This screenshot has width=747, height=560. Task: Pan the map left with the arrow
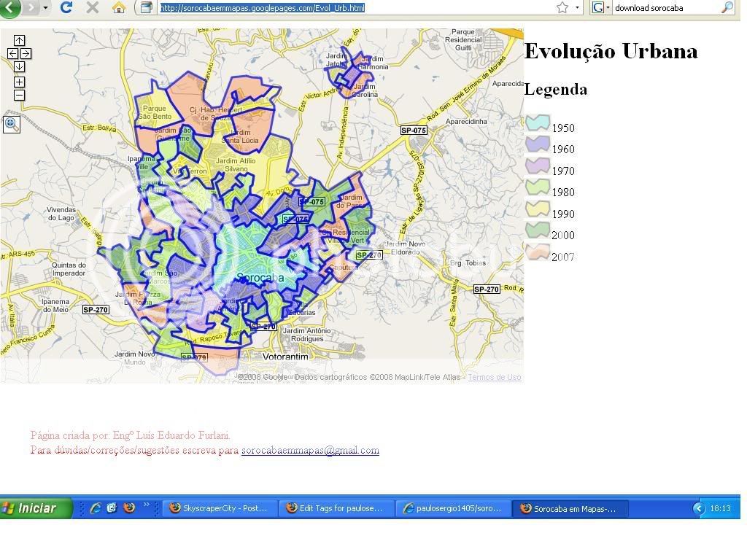12,53
